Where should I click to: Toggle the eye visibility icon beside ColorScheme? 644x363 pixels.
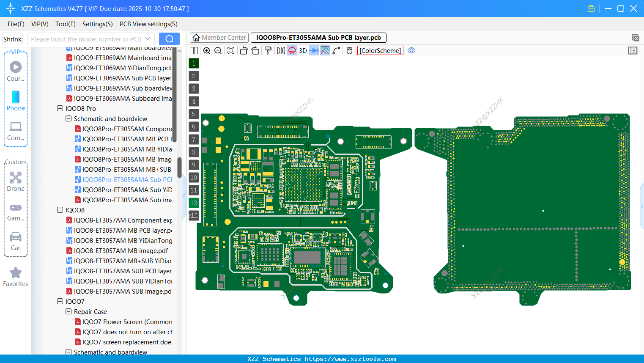tap(411, 50)
